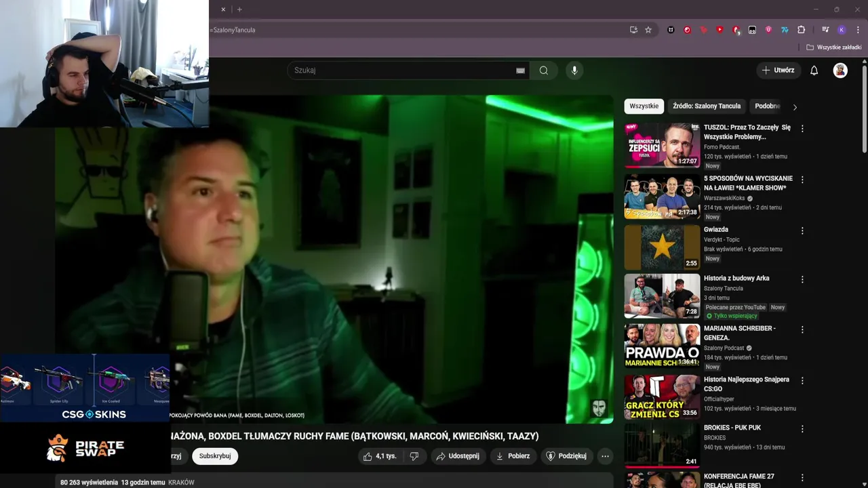Open Chrome profile K avatar
This screenshot has height=488, width=868.
click(x=842, y=30)
